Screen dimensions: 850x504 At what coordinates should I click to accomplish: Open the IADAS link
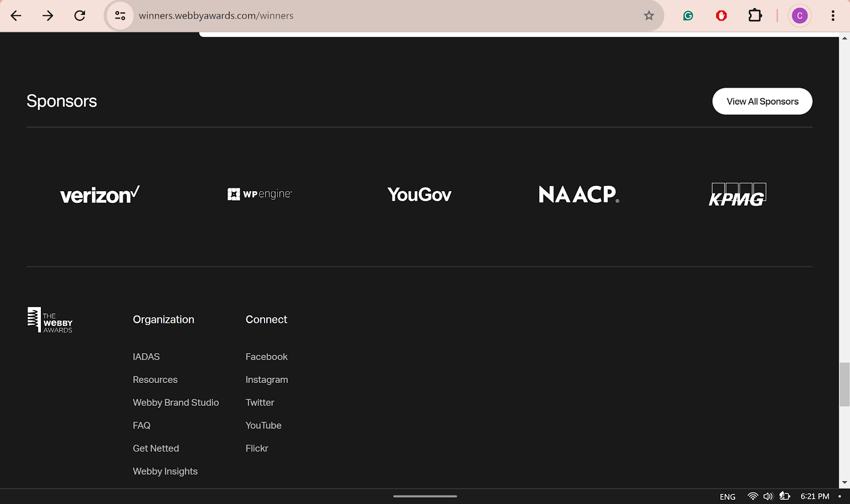146,357
